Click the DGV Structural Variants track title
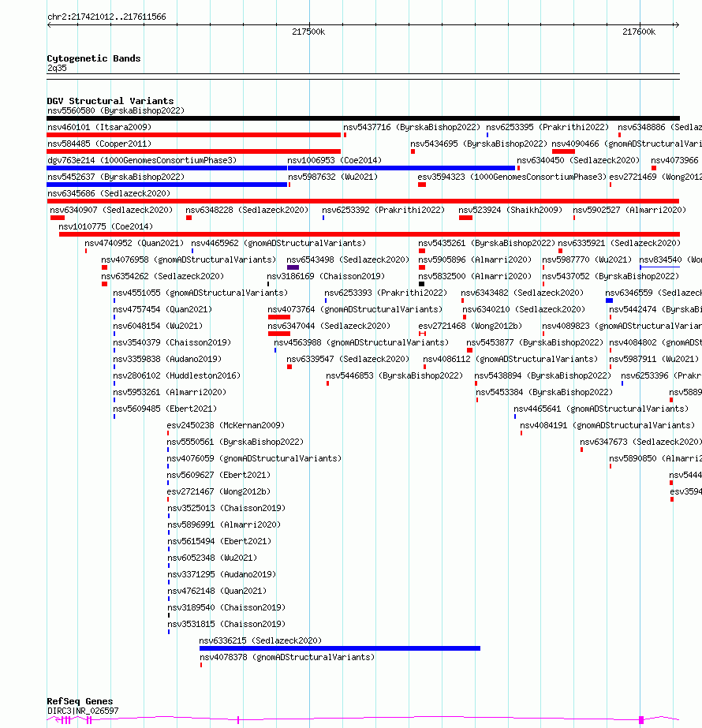This screenshot has width=702, height=728. [110, 101]
